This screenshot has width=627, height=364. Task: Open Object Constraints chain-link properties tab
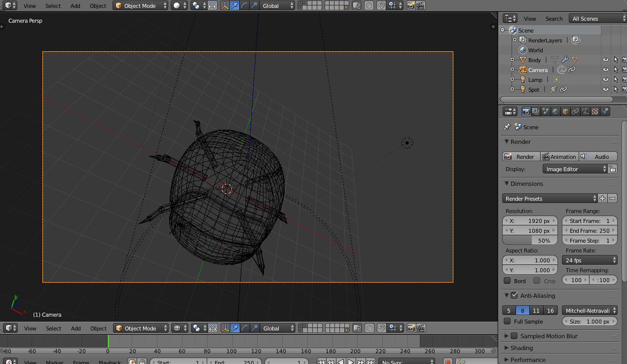tap(576, 111)
